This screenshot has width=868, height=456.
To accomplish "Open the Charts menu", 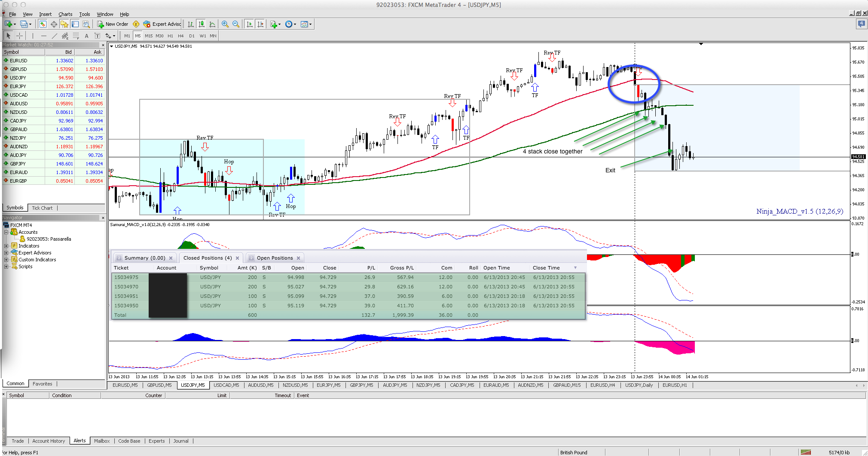I will click(65, 14).
